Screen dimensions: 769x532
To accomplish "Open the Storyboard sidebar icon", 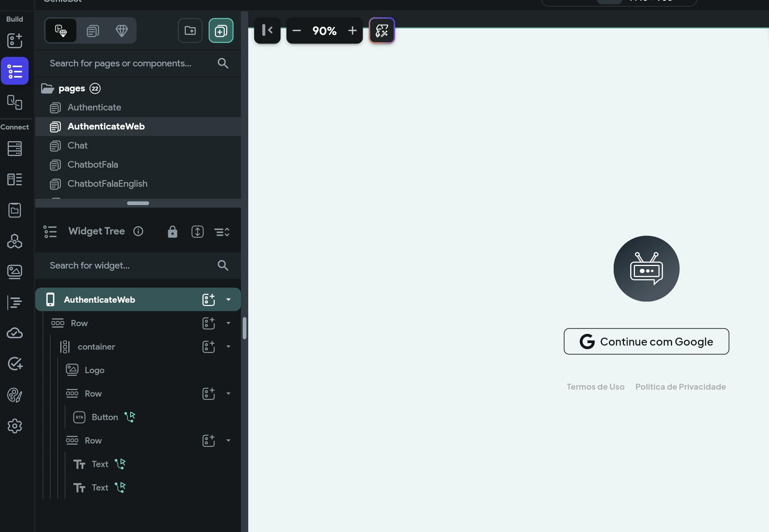I will 15,102.
